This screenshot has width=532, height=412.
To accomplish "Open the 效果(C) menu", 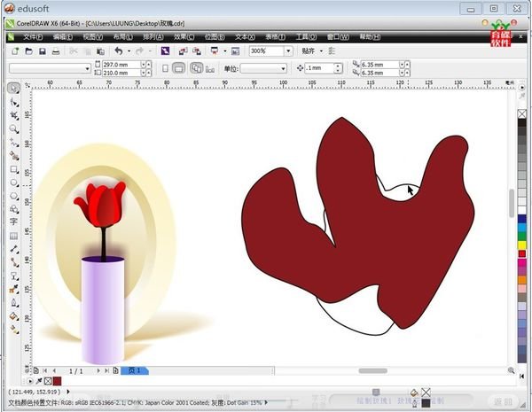I will pos(184,37).
